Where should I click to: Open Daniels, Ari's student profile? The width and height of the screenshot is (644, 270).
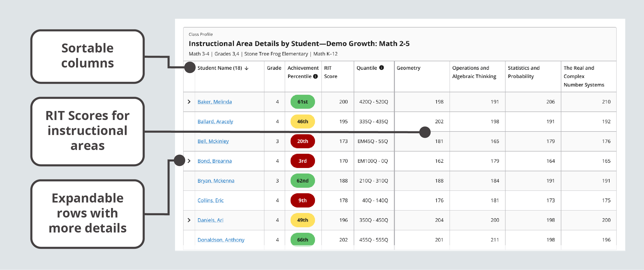point(210,220)
